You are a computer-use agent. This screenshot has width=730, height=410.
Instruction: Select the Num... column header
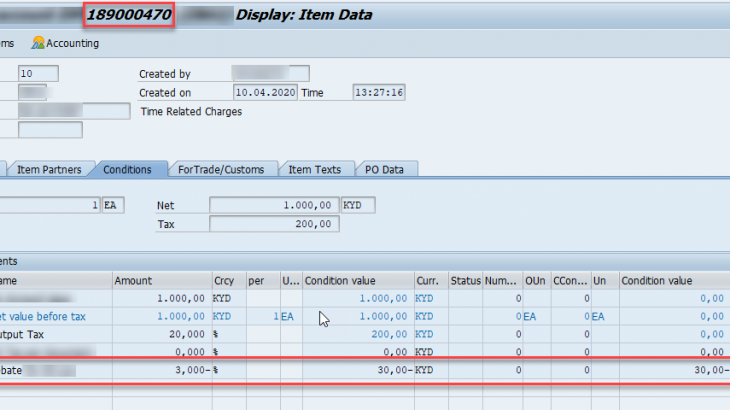[503, 281]
